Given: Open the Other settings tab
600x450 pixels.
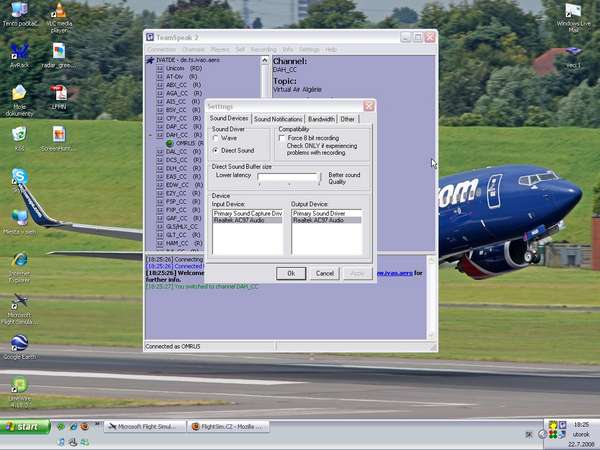Looking at the screenshot, I should 347,119.
